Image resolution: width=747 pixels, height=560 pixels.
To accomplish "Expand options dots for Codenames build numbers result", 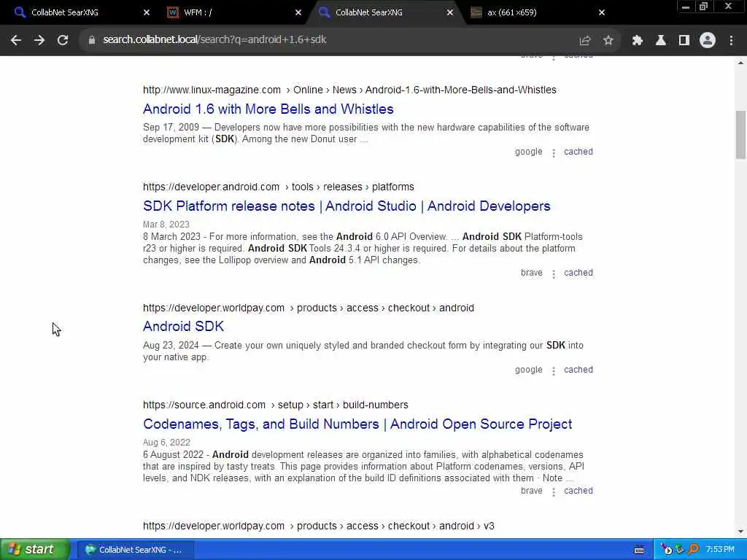I will coord(554,492).
